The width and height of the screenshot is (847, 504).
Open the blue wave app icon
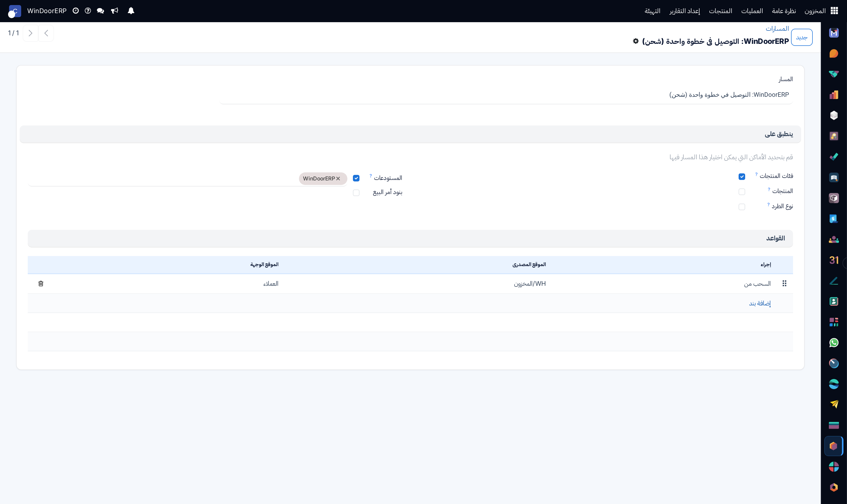834,384
